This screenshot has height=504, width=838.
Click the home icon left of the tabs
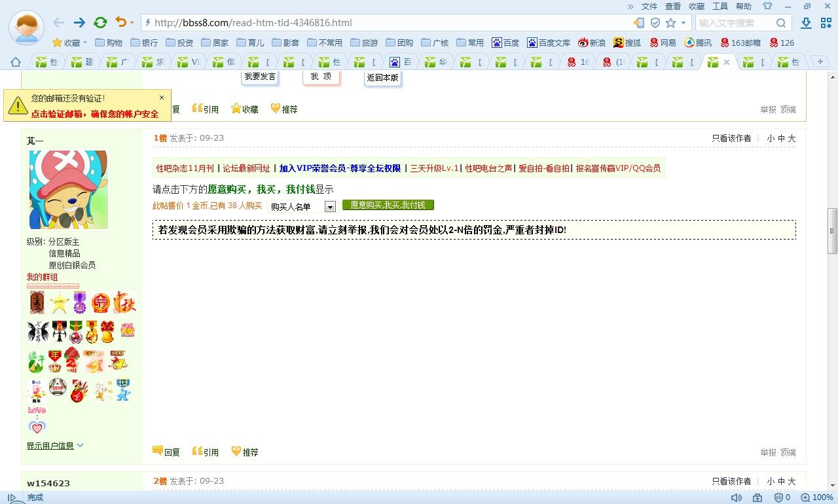point(16,62)
